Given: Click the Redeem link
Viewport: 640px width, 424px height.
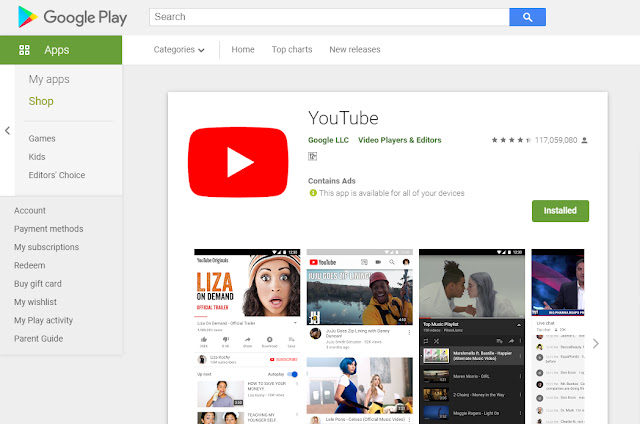Looking at the screenshot, I should pyautogui.click(x=29, y=265).
